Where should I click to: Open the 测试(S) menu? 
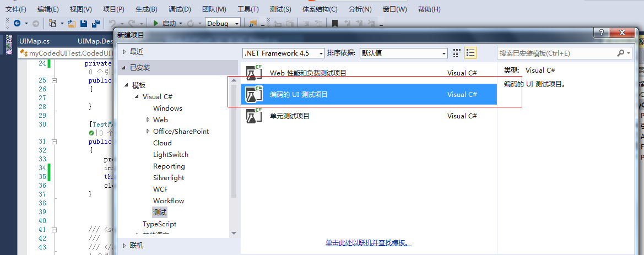(x=280, y=9)
